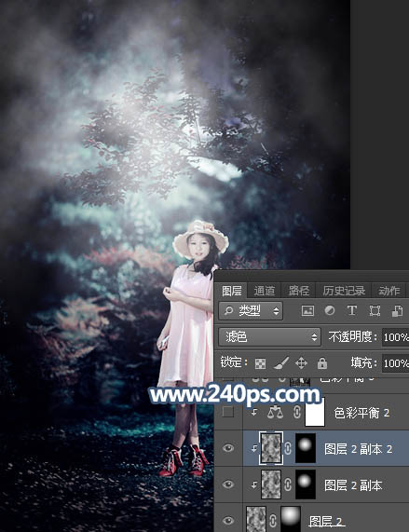Lock all padlock icon
The image size is (409, 532).
coord(321,363)
